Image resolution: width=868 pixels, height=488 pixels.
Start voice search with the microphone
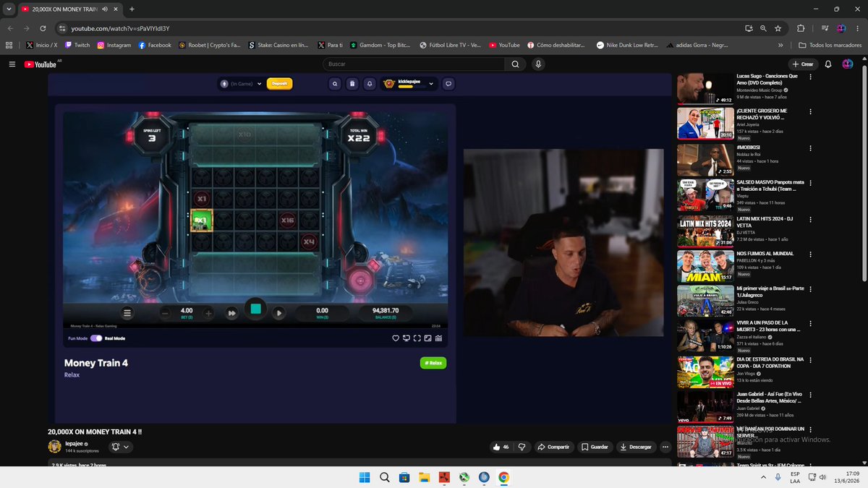coord(538,64)
